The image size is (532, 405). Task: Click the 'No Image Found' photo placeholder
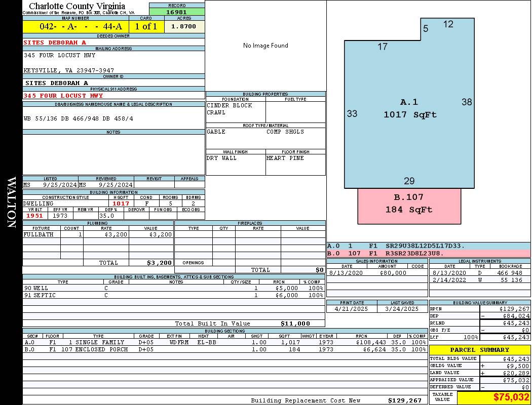coord(265,46)
